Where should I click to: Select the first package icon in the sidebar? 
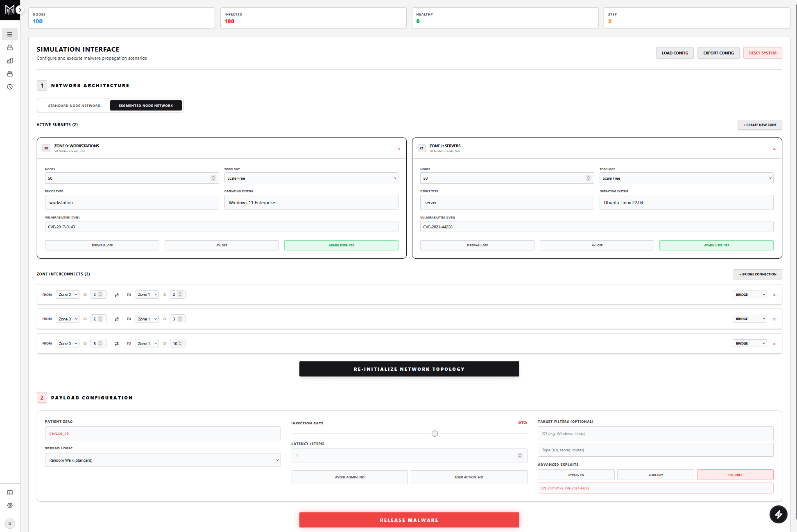tap(10, 47)
